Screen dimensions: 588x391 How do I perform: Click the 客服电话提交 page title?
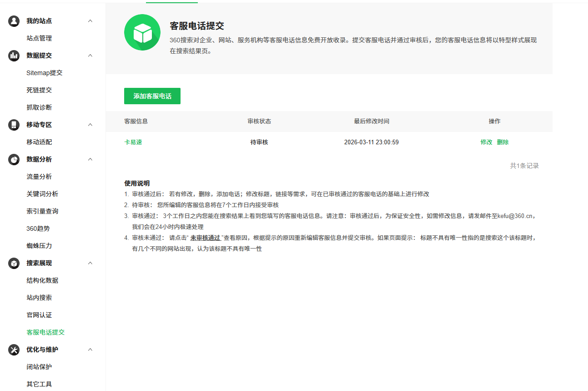click(197, 26)
